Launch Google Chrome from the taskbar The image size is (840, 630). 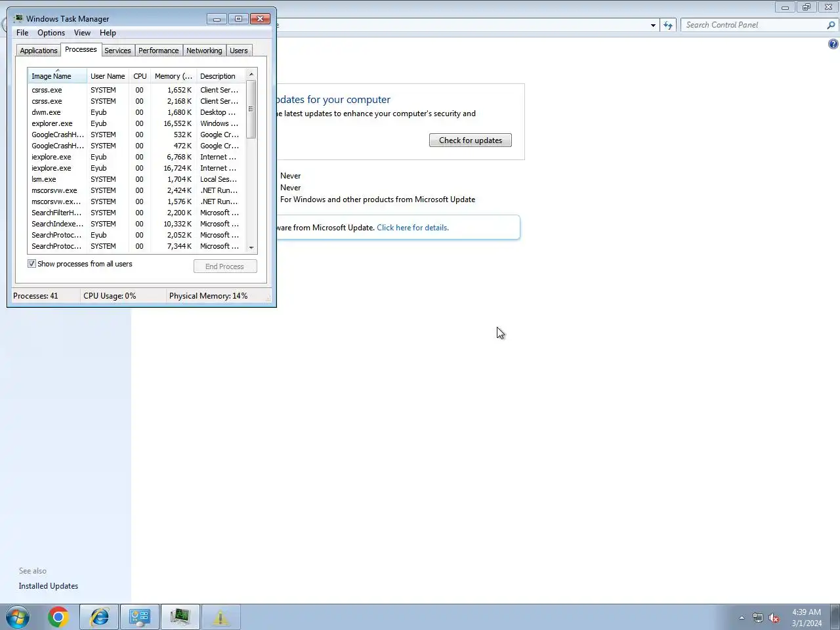[58, 617]
